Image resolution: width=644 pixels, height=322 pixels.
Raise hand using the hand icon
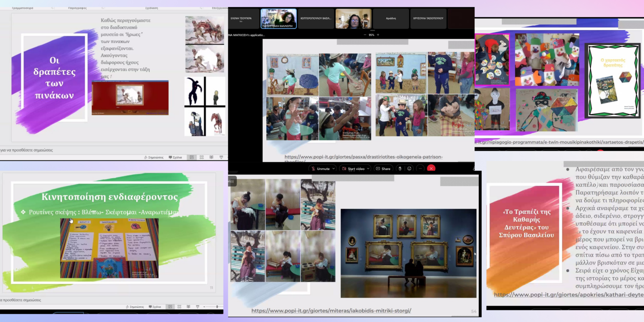pos(400,169)
